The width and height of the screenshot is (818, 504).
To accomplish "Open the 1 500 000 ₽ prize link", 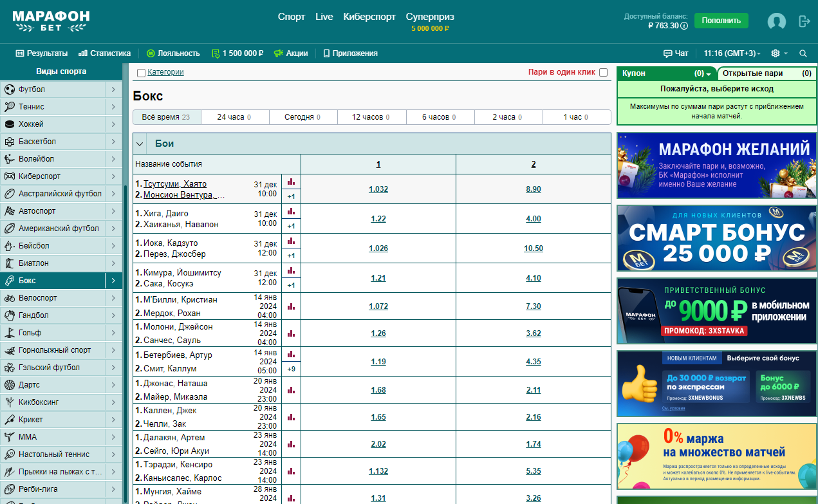I will click(x=237, y=53).
